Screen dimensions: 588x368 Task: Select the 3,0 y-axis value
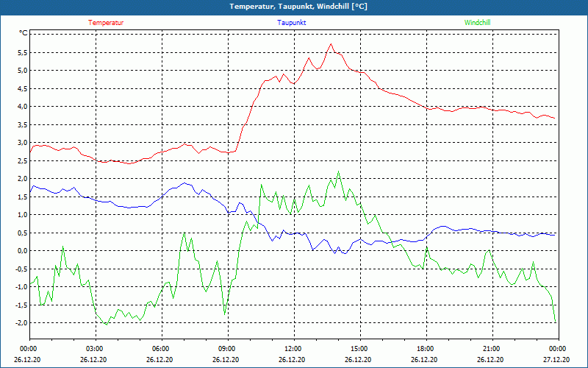pyautogui.click(x=23, y=143)
